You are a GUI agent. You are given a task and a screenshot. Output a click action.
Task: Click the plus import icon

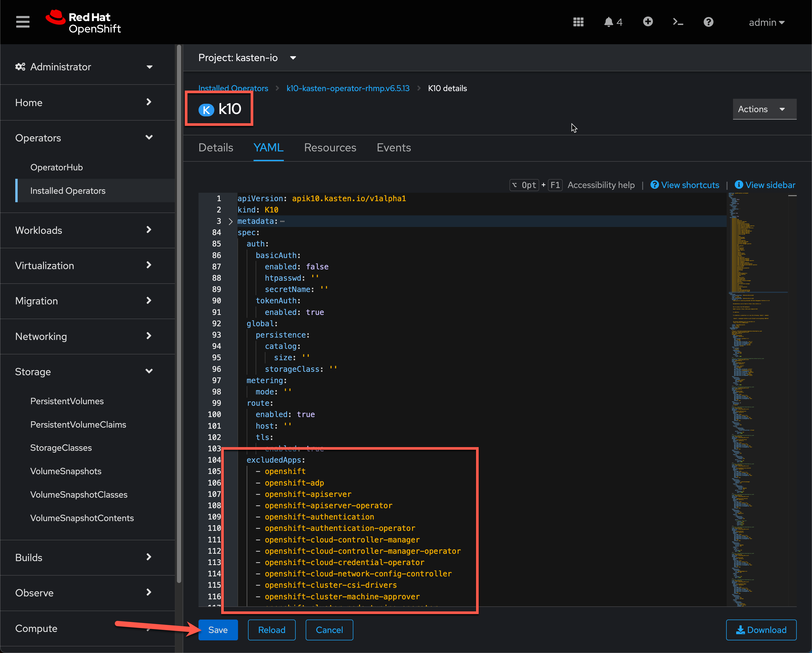click(648, 22)
